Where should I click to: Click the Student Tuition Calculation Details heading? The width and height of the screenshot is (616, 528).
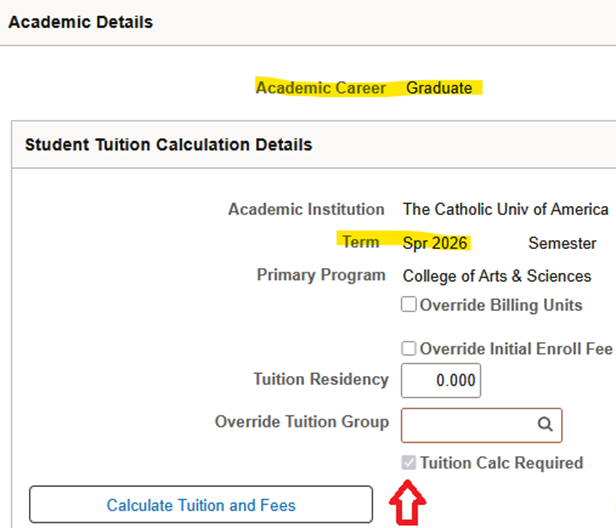click(x=168, y=145)
